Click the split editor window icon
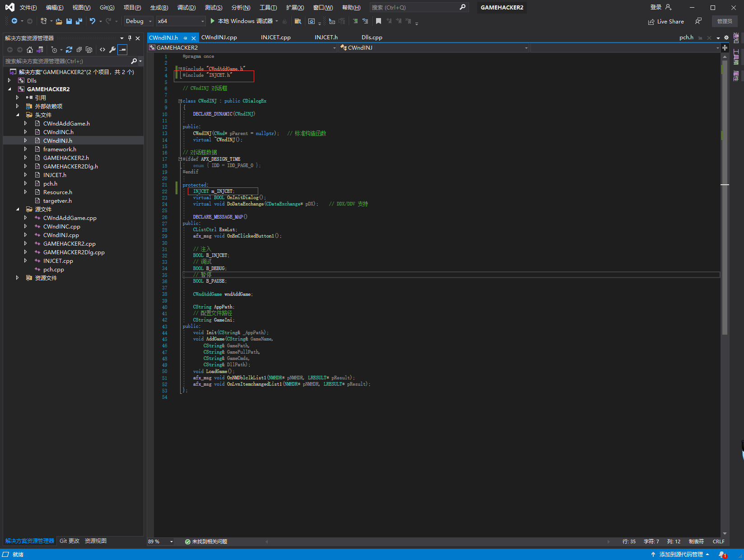Screen dimensions: 744x560 [x=725, y=48]
